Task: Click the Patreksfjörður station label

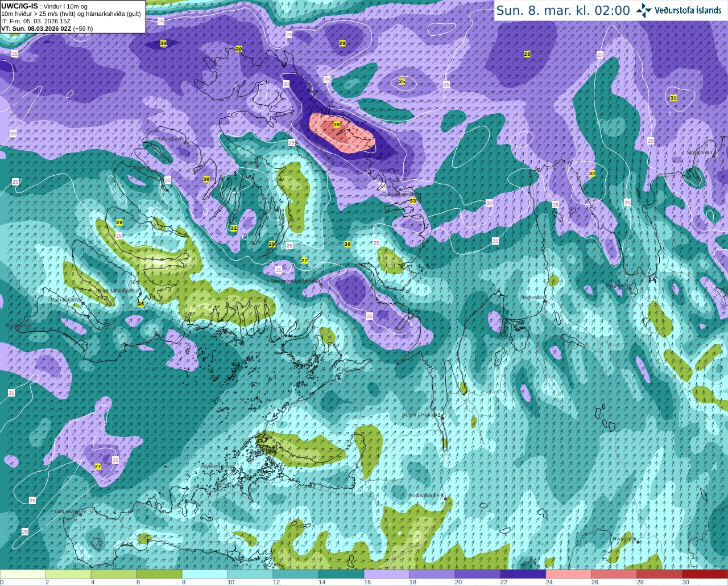Action: [x=66, y=299]
